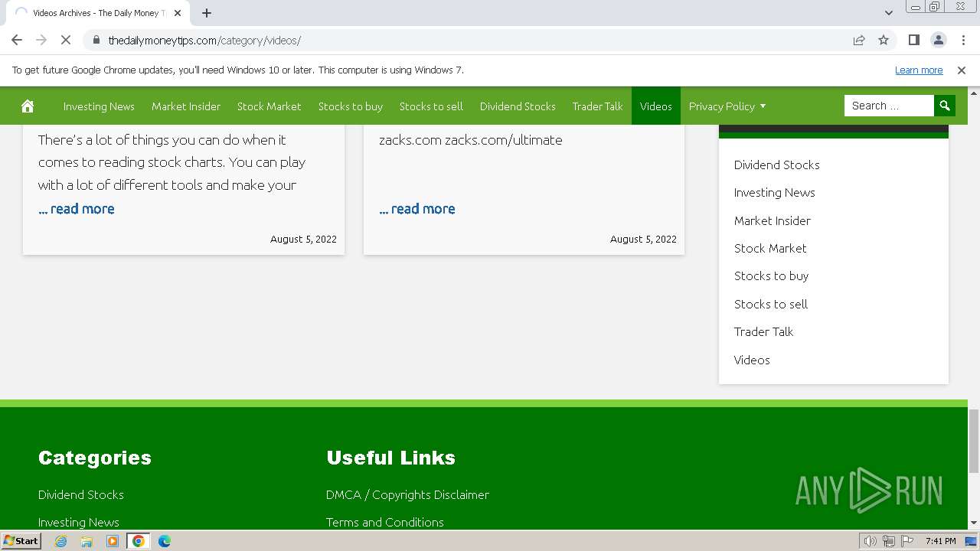Image resolution: width=980 pixels, height=551 pixels.
Task: Open tab search chevron
Action: click(888, 13)
